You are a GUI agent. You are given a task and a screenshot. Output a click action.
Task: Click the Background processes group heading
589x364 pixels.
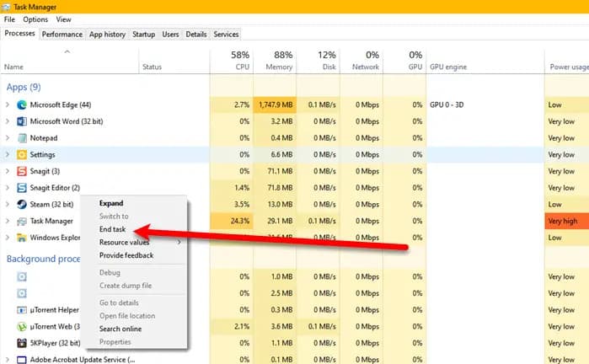point(43,259)
